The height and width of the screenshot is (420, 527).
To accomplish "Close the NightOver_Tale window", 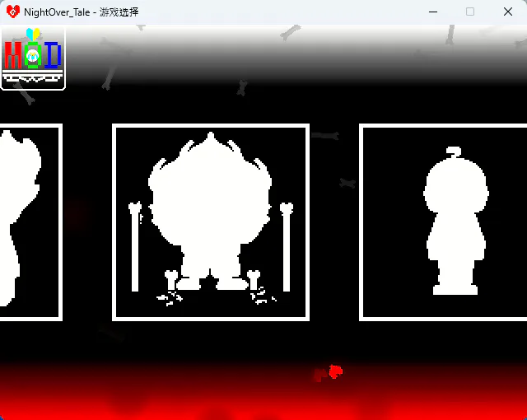I will pyautogui.click(x=508, y=12).
